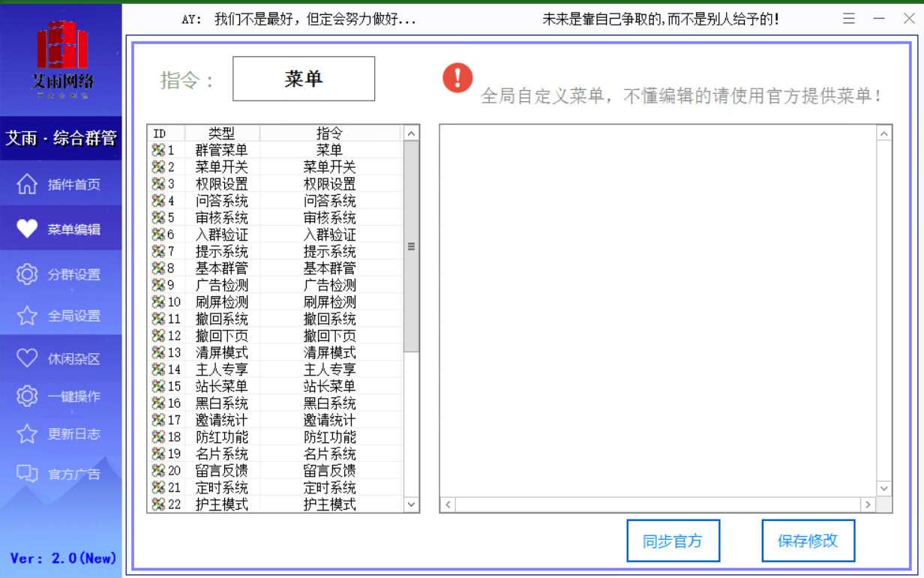
Task: Click the star icon beside 更新日志
Action: point(27,433)
